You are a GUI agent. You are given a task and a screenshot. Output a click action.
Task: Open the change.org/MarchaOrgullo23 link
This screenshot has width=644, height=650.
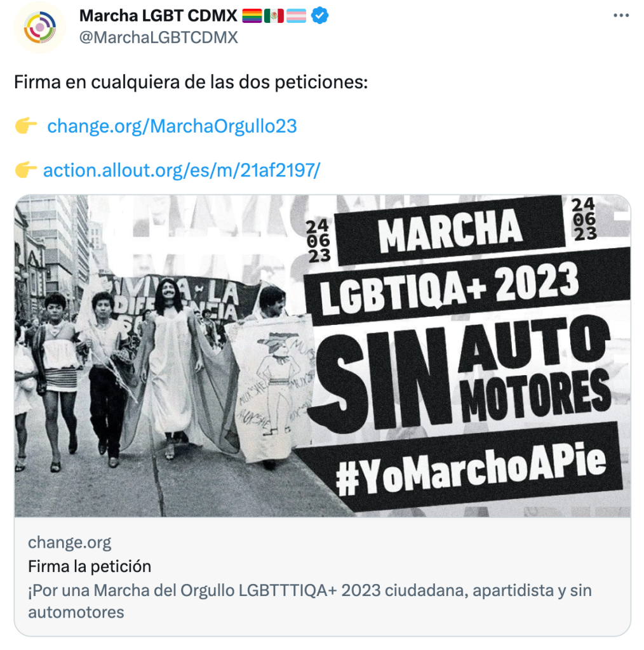click(x=172, y=126)
